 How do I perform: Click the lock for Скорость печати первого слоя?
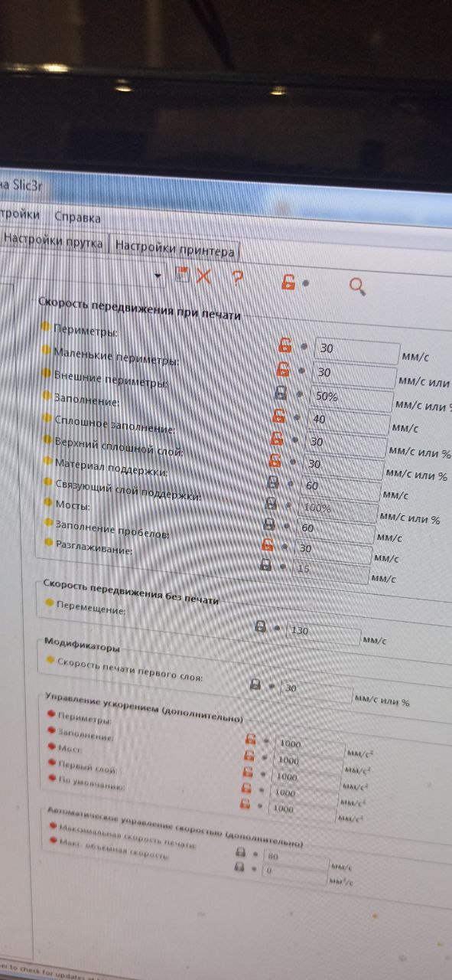[x=255, y=684]
